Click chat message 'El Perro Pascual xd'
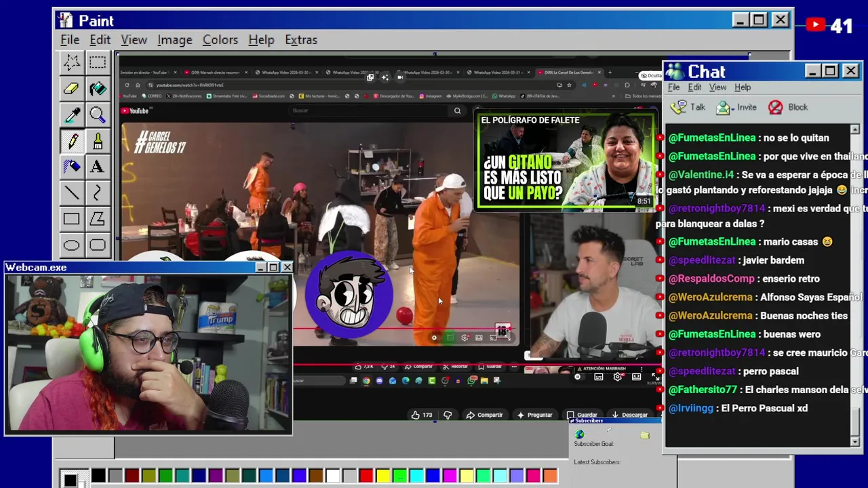 click(764, 408)
